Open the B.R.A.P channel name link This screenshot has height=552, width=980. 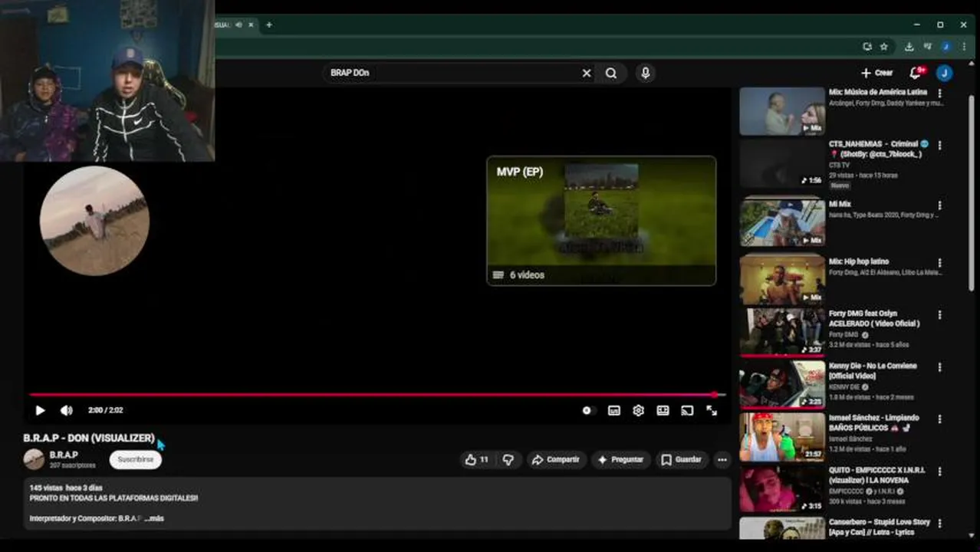pyautogui.click(x=64, y=455)
